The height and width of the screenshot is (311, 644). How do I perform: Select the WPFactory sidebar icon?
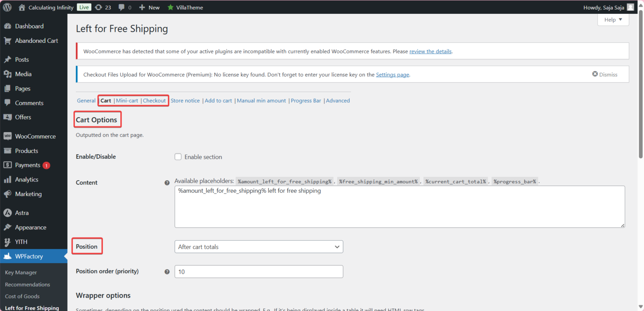pyautogui.click(x=8, y=256)
